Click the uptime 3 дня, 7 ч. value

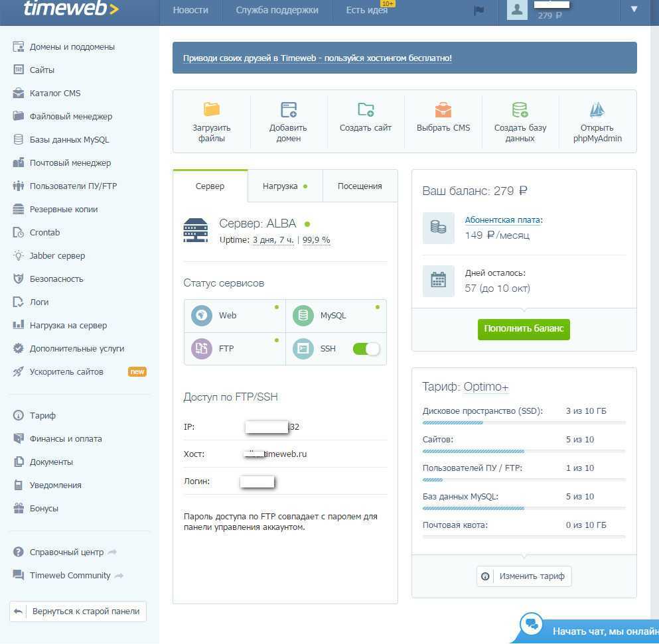pyautogui.click(x=273, y=240)
